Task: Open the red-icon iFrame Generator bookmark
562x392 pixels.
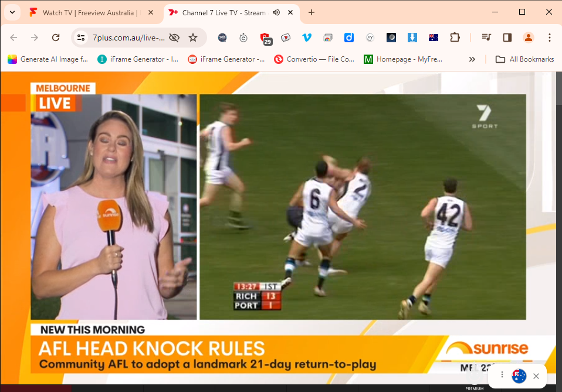Action: [x=226, y=59]
